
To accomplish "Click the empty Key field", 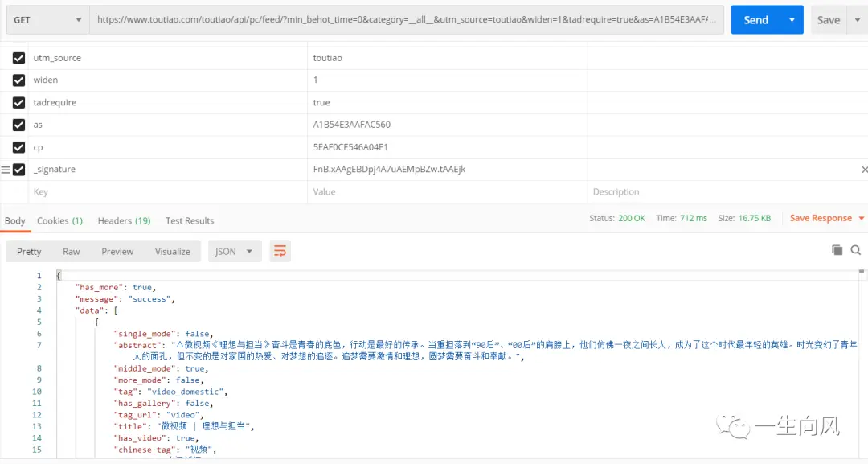I will pyautogui.click(x=167, y=191).
